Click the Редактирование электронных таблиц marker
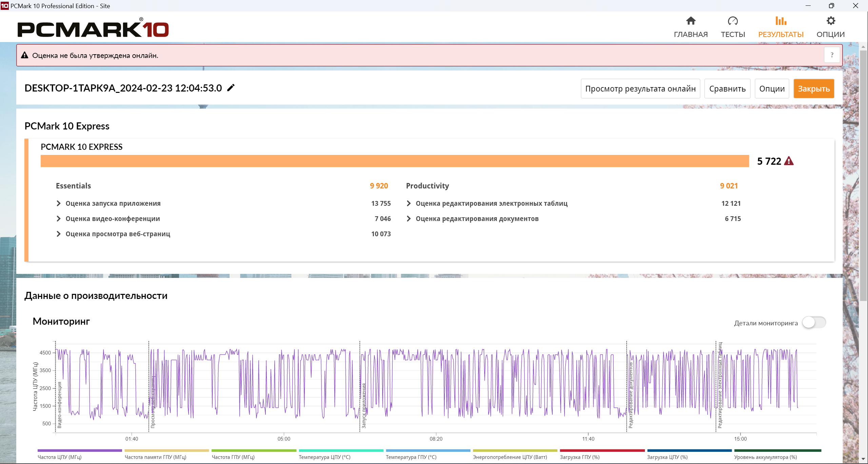The image size is (868, 464). click(x=720, y=385)
